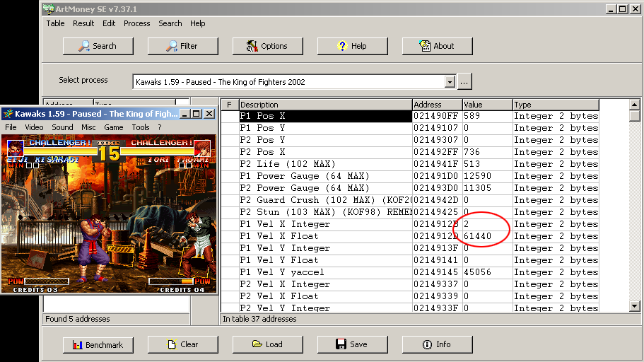Click the Filter button icon
The image size is (644, 362).
point(182,46)
